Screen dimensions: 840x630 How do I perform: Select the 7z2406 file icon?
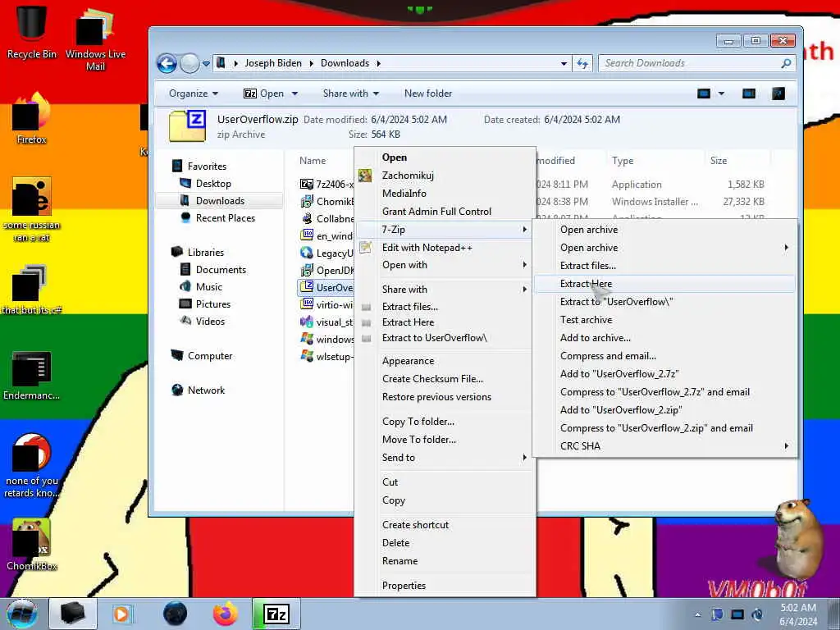(x=307, y=185)
